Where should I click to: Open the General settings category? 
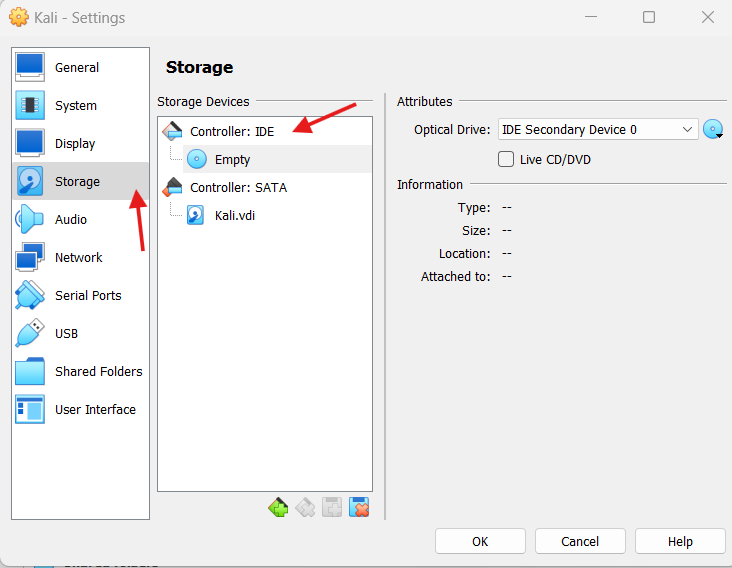[x=80, y=67]
